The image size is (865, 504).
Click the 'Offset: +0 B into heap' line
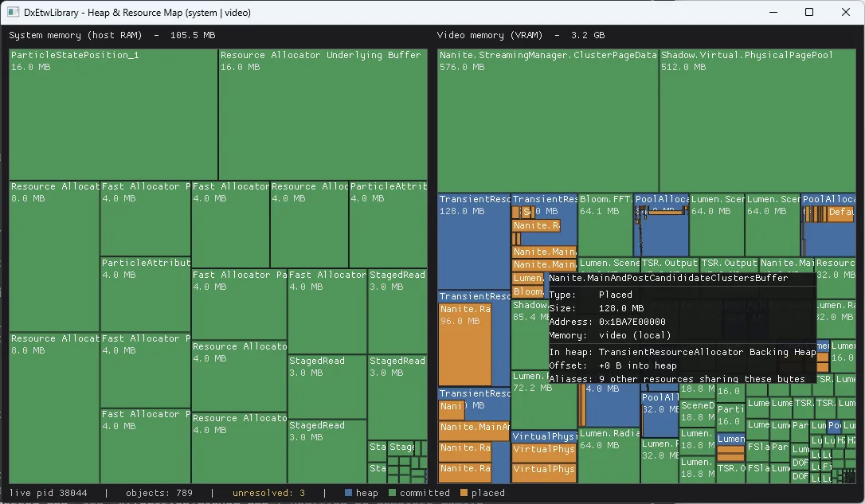(613, 365)
